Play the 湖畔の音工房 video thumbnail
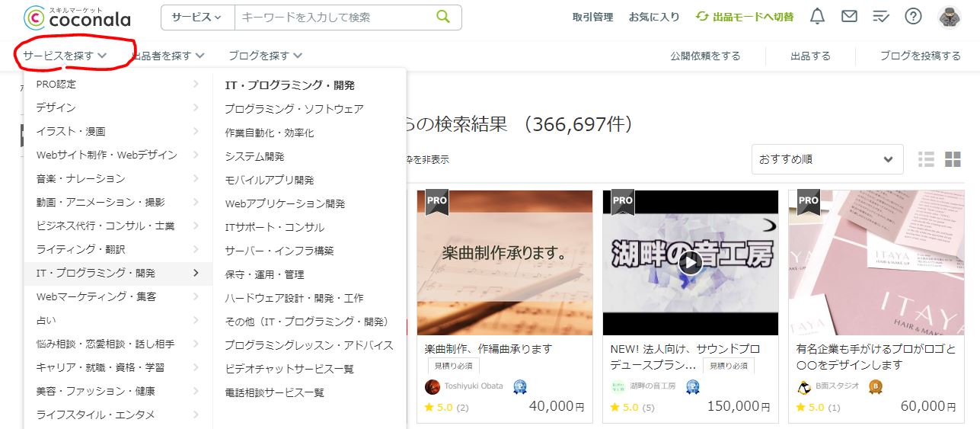 691,263
